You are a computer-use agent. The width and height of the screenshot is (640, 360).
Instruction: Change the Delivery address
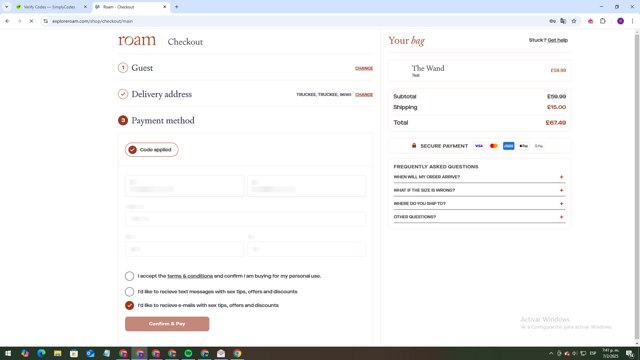[364, 94]
